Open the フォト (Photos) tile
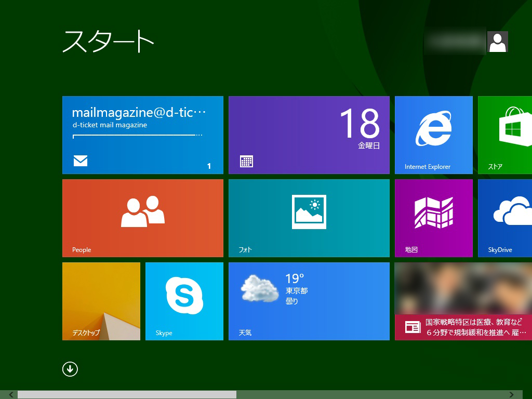Screen dimensions: 532x399 (x=309, y=218)
